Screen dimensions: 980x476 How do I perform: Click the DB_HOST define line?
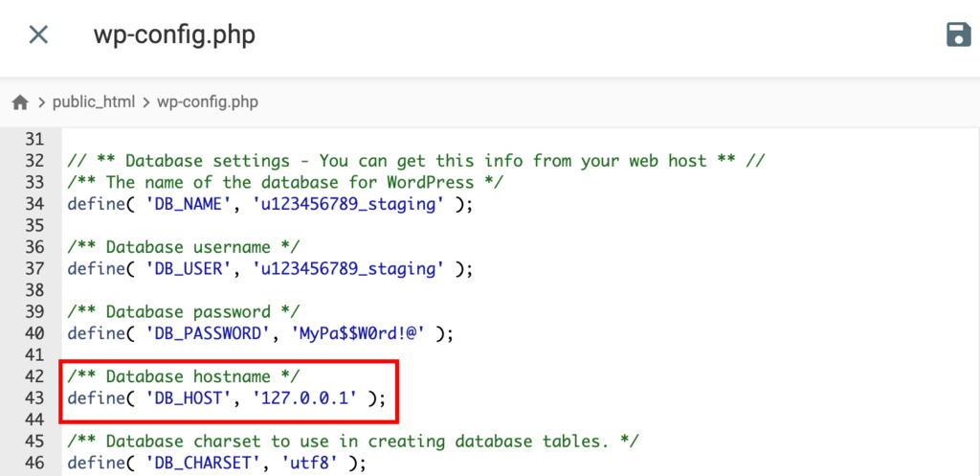point(227,397)
